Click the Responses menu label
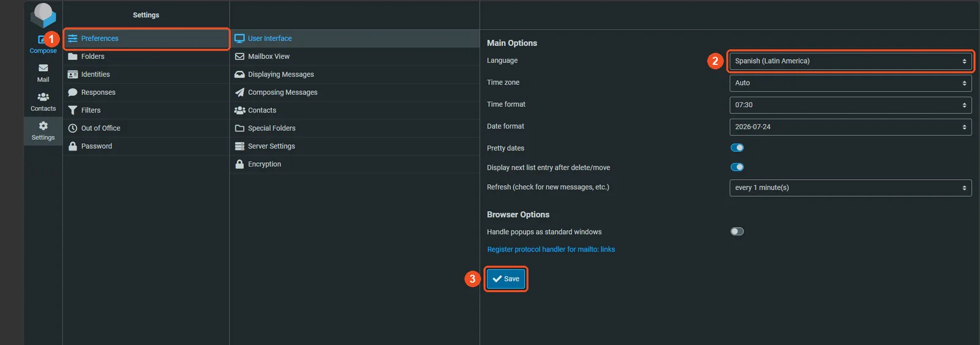This screenshot has height=345, width=980. [x=98, y=92]
